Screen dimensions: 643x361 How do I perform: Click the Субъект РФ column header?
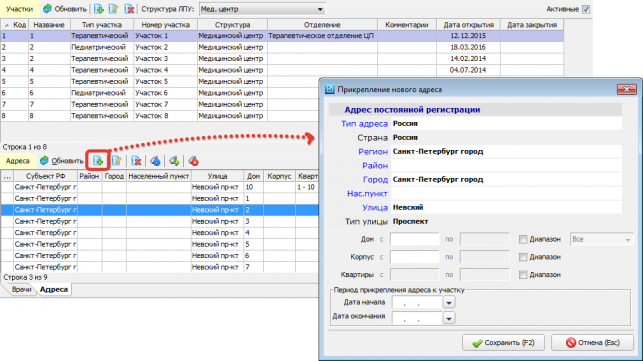[46, 176]
